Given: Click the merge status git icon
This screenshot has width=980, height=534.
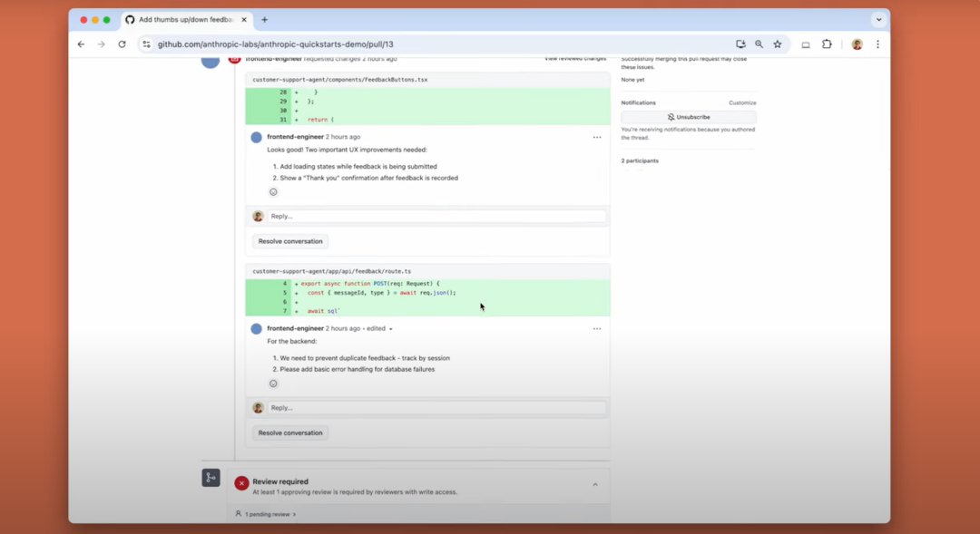Looking at the screenshot, I should pyautogui.click(x=211, y=478).
